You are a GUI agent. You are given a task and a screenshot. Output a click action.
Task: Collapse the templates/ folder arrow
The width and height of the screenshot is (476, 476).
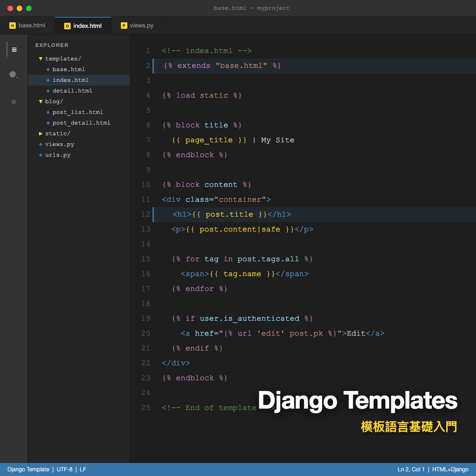(x=41, y=59)
